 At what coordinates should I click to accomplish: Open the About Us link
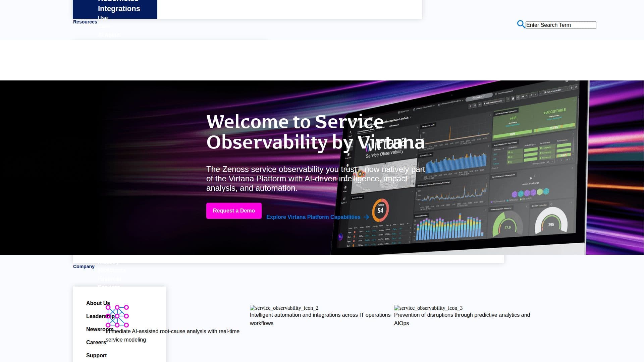98,303
